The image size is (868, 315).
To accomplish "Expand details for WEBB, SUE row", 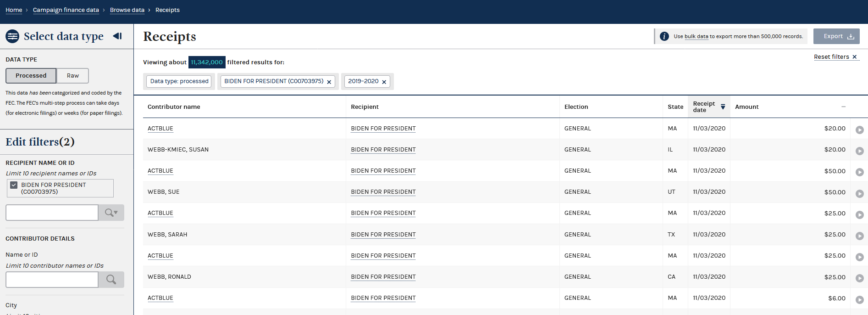I will tap(860, 194).
